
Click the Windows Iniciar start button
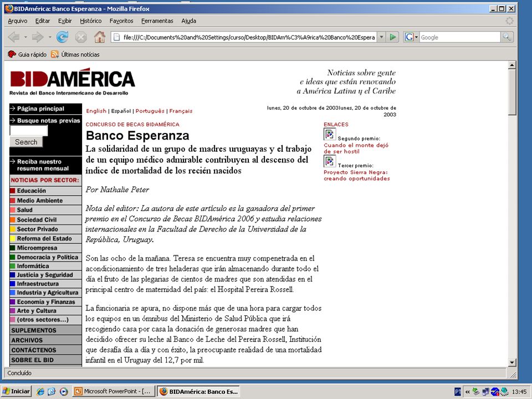pyautogui.click(x=16, y=391)
